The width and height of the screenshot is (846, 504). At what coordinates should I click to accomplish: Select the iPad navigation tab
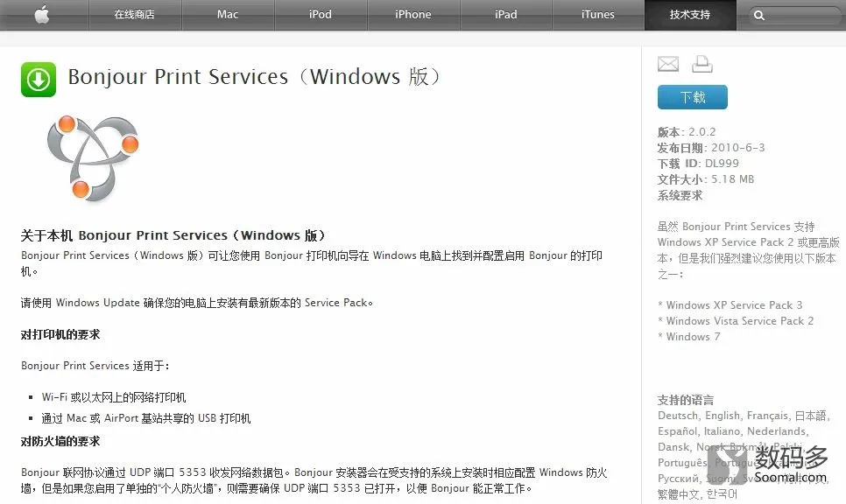(x=506, y=15)
